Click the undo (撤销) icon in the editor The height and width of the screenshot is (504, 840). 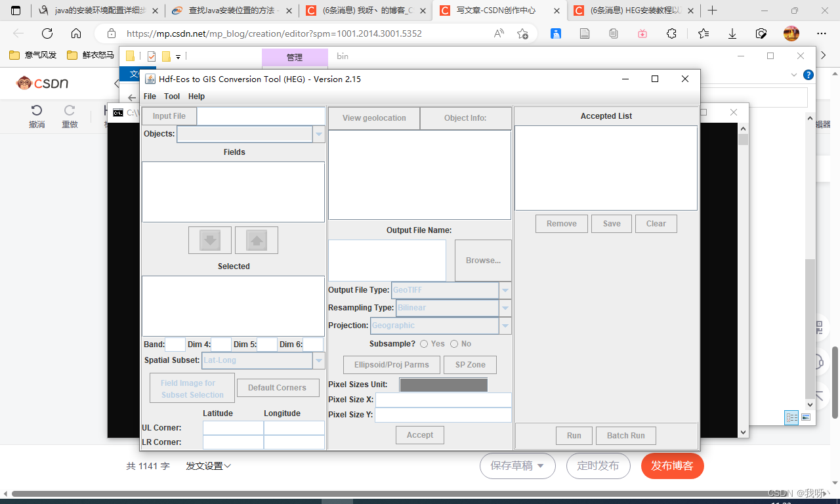37,112
